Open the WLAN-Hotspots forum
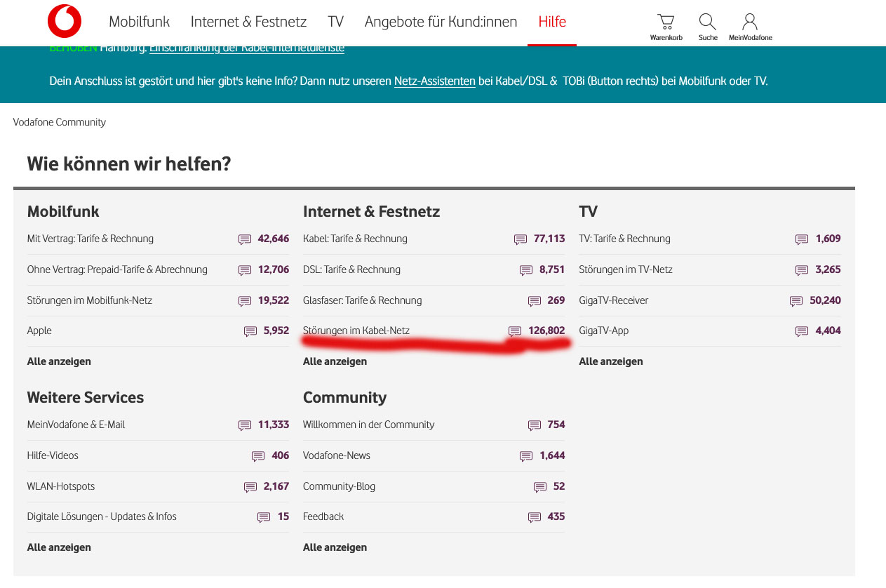The width and height of the screenshot is (886, 588). point(61,486)
